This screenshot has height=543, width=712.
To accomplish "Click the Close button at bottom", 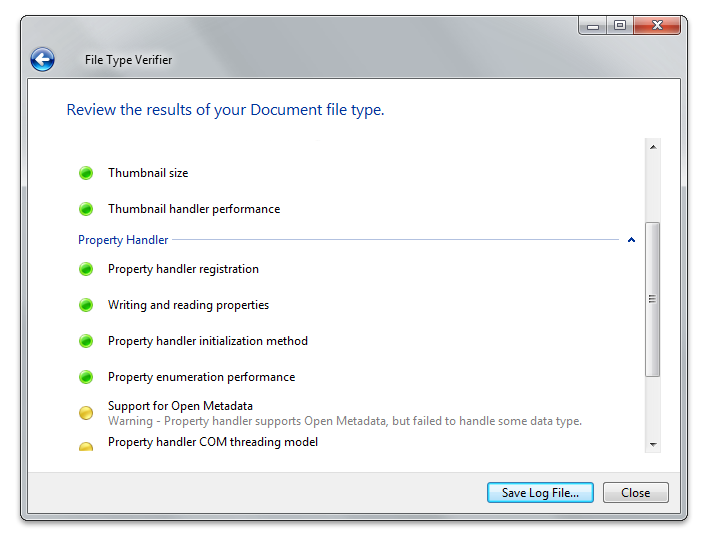I will tap(636, 493).
